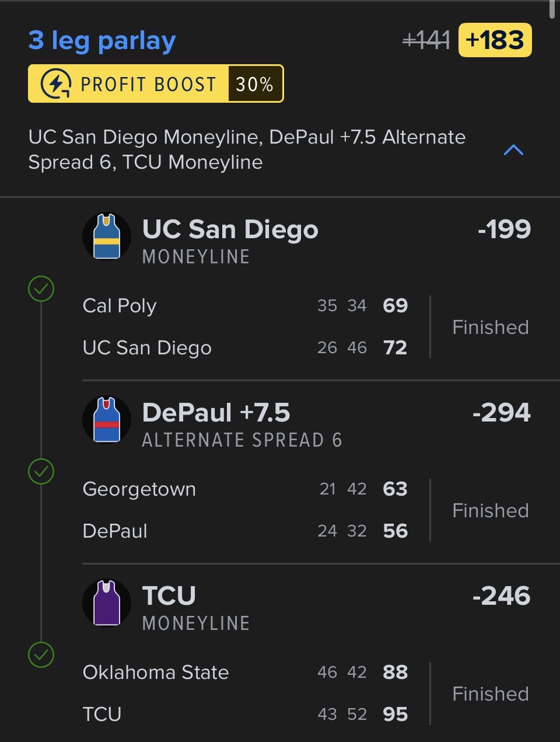Click the boosted +183 odds badge

(x=495, y=40)
